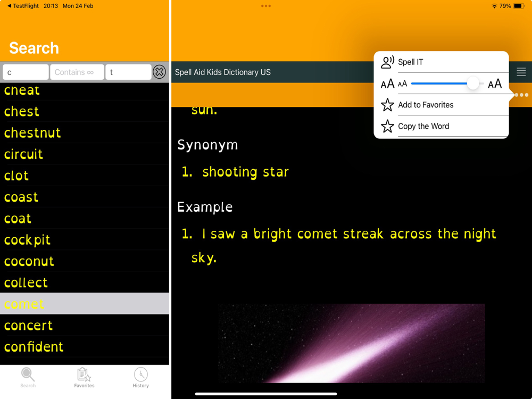Screen dimensions: 532x399
Task: Click the Contains ∞ search field
Action: pyautogui.click(x=77, y=72)
